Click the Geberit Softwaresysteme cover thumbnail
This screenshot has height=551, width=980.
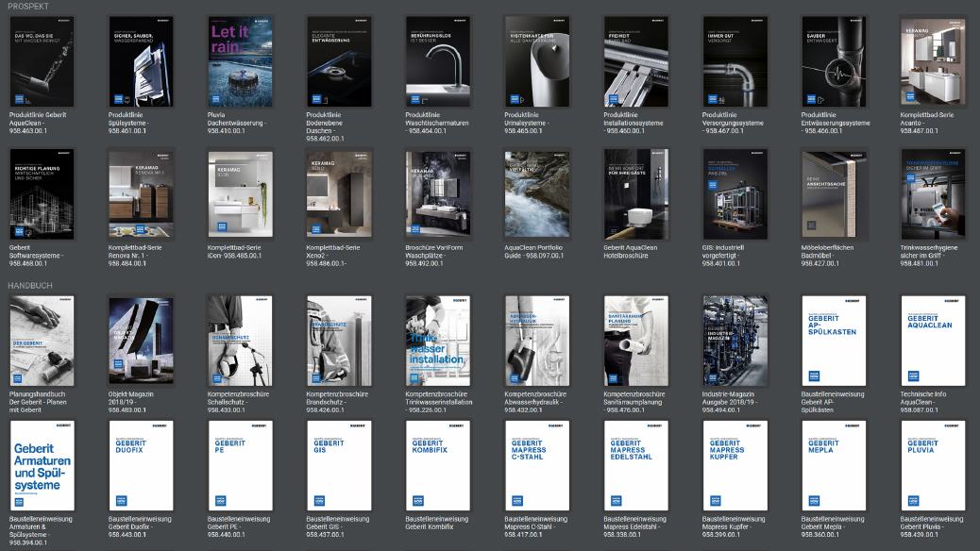[42, 194]
